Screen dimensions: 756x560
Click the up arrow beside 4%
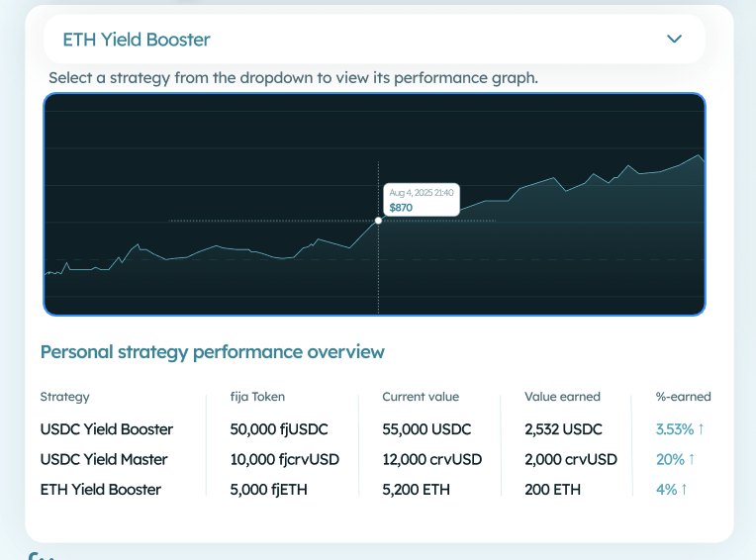click(684, 489)
